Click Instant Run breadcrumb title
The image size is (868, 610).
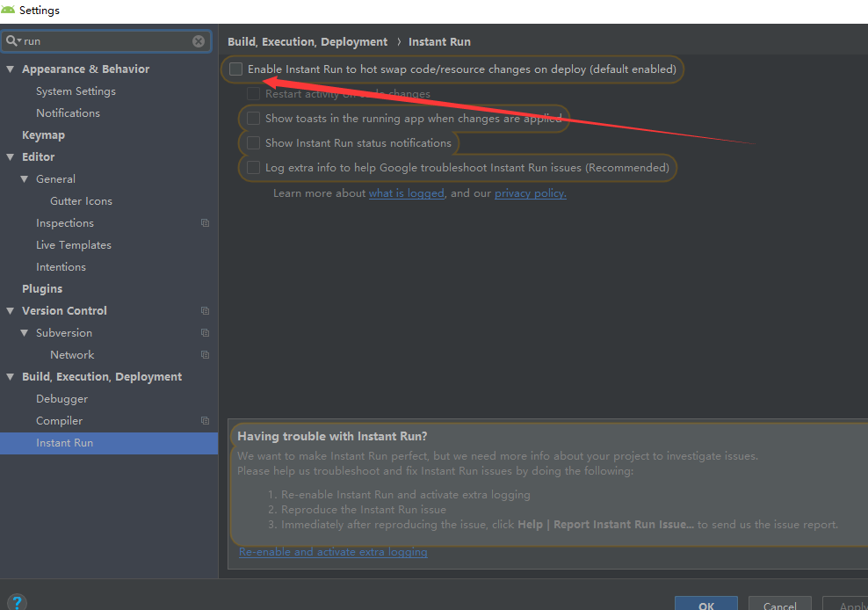click(x=439, y=41)
